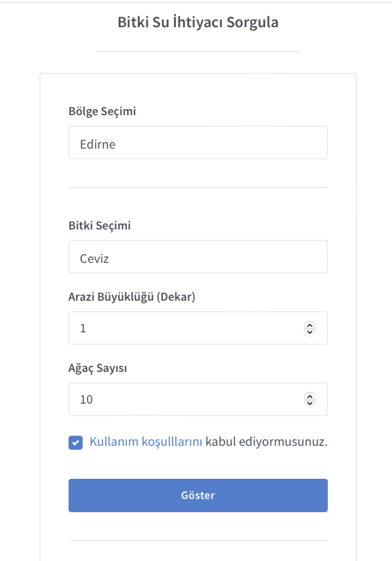Click the Bölge Seçimi label
The height and width of the screenshot is (561, 392).
(x=102, y=111)
